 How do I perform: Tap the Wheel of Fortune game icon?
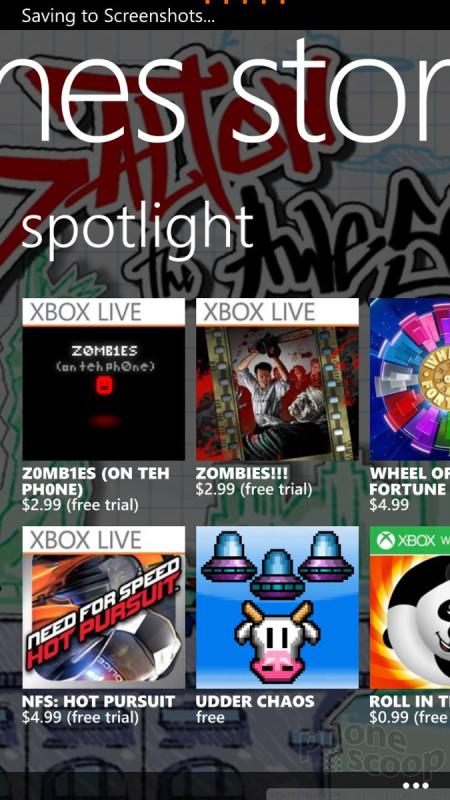click(x=410, y=380)
